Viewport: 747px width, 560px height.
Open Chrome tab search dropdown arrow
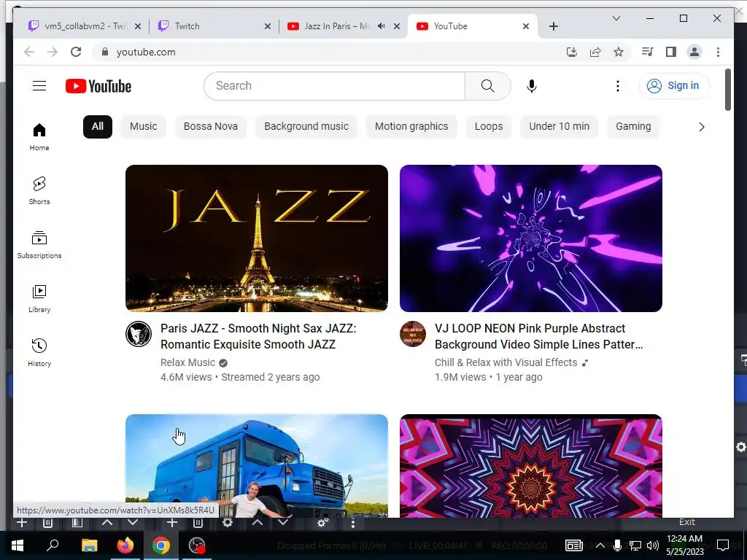pos(616,18)
